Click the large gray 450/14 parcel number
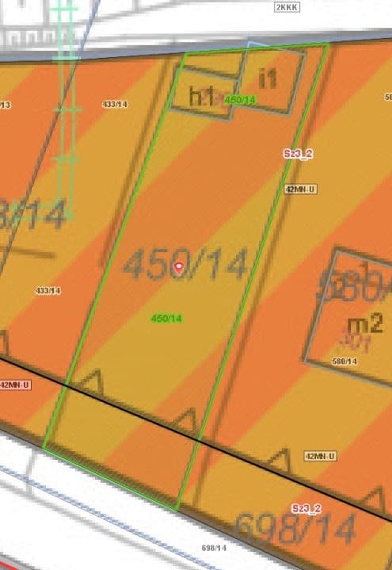 [185, 264]
